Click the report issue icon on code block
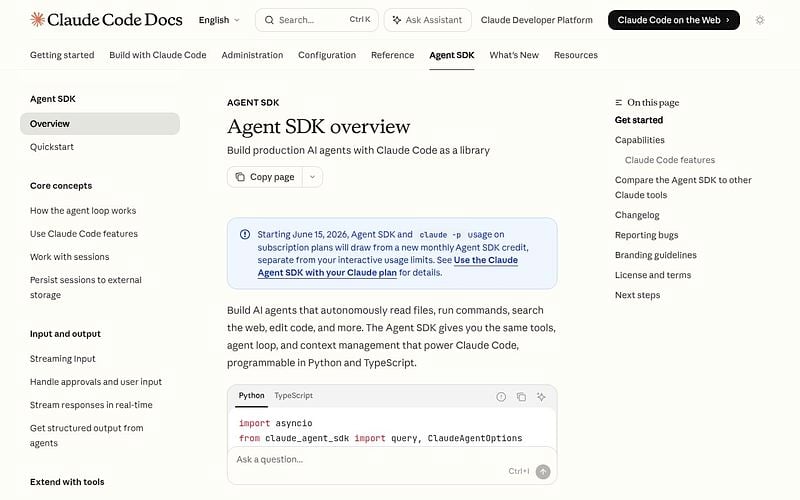Image resolution: width=800 pixels, height=500 pixels. tap(501, 396)
